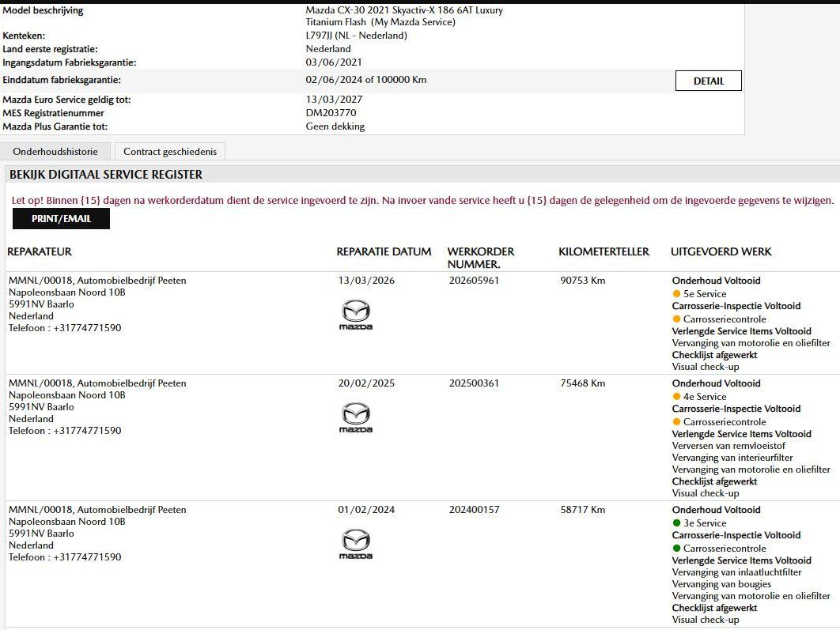Click Vervanging van bougies line
Screen dimensions: 840x630
click(x=721, y=584)
